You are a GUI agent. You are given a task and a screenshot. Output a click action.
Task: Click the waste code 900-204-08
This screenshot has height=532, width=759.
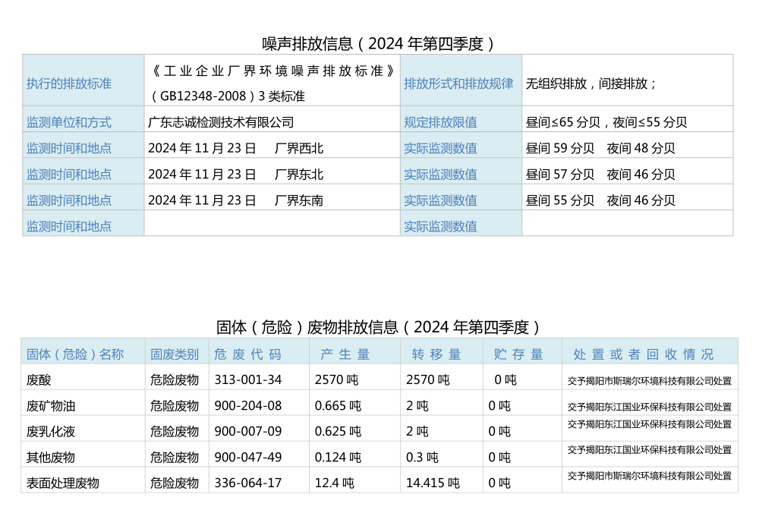248,406
